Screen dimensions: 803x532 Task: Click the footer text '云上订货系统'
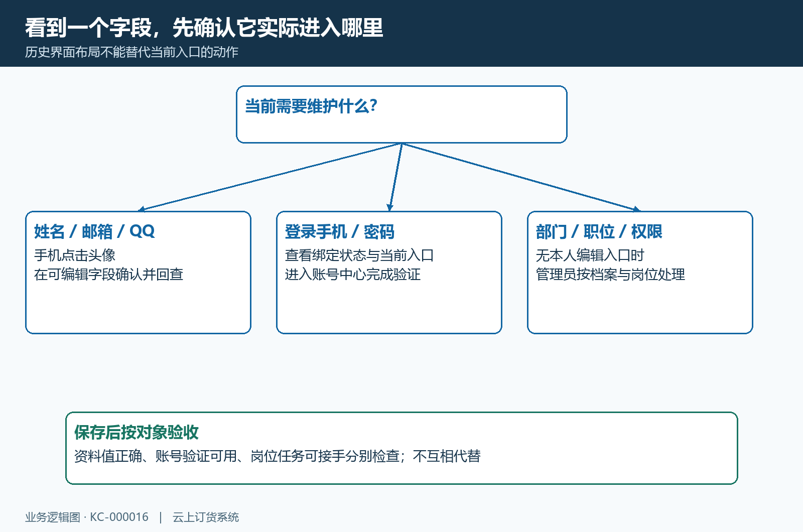[x=206, y=517]
